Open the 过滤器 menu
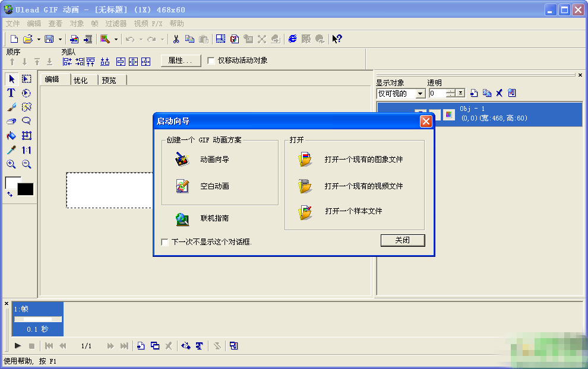This screenshot has width=588, height=369. tap(116, 24)
